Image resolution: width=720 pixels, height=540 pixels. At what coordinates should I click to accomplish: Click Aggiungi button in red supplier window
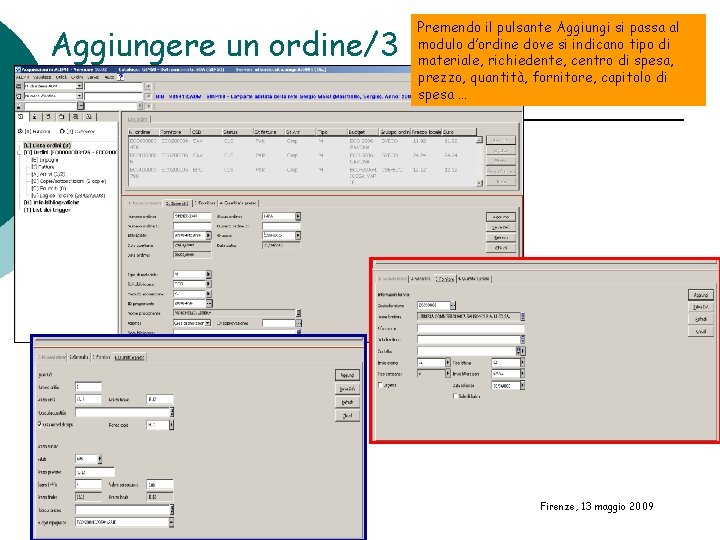click(x=700, y=295)
